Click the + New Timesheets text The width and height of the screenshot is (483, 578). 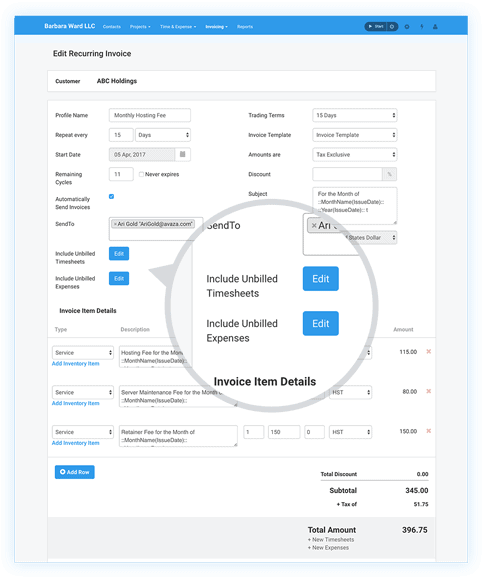(331, 540)
